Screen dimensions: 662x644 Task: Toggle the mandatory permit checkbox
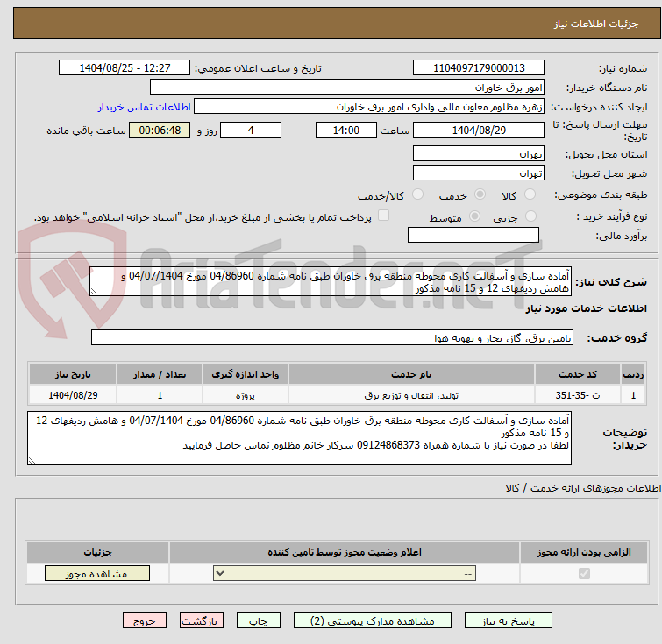584,574
